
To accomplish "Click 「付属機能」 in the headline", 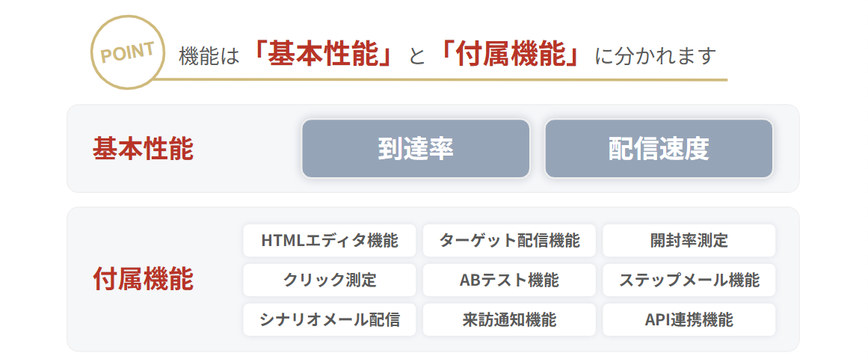I will point(509,55).
